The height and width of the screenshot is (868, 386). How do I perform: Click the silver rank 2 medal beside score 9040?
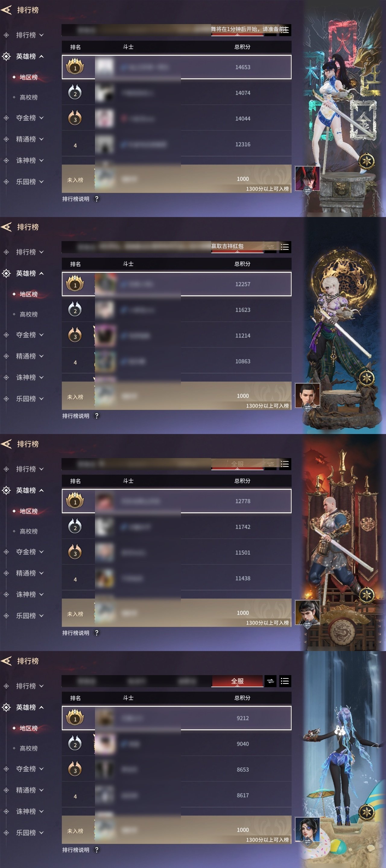[75, 744]
